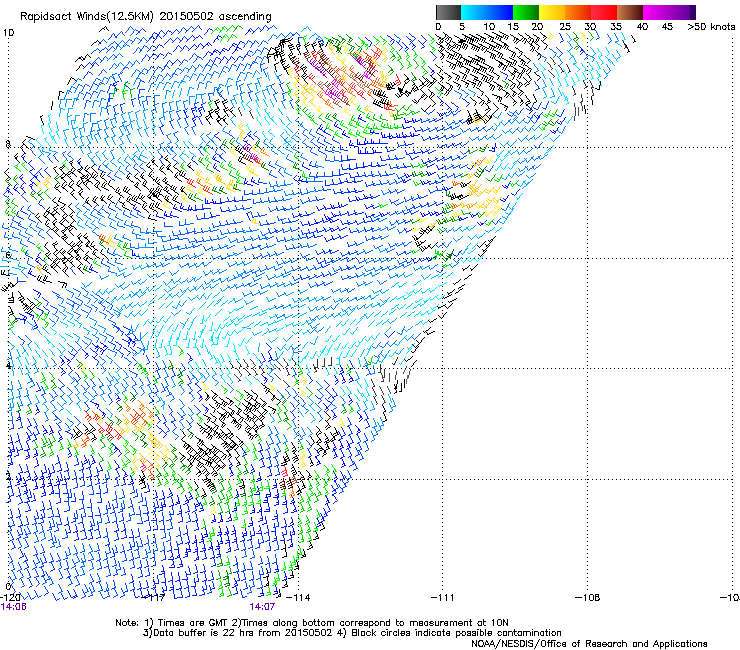Click the '10' label under the color bar
The image size is (740, 650).
[x=489, y=26]
